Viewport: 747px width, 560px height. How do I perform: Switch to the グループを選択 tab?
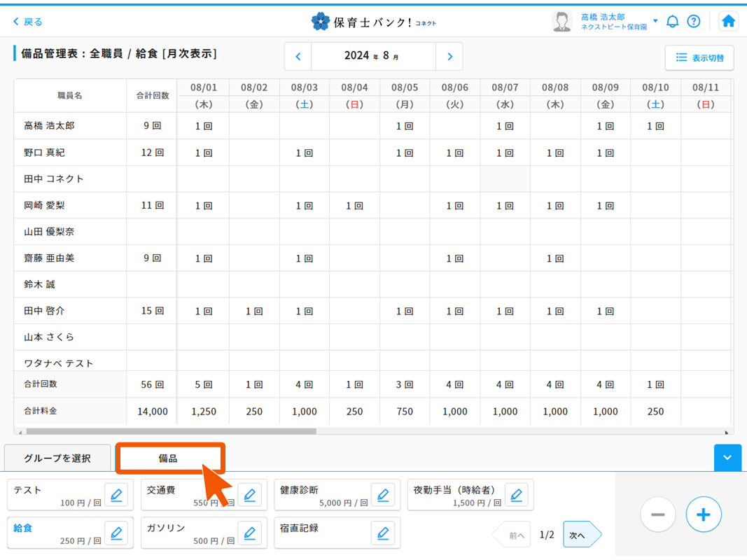[57, 458]
